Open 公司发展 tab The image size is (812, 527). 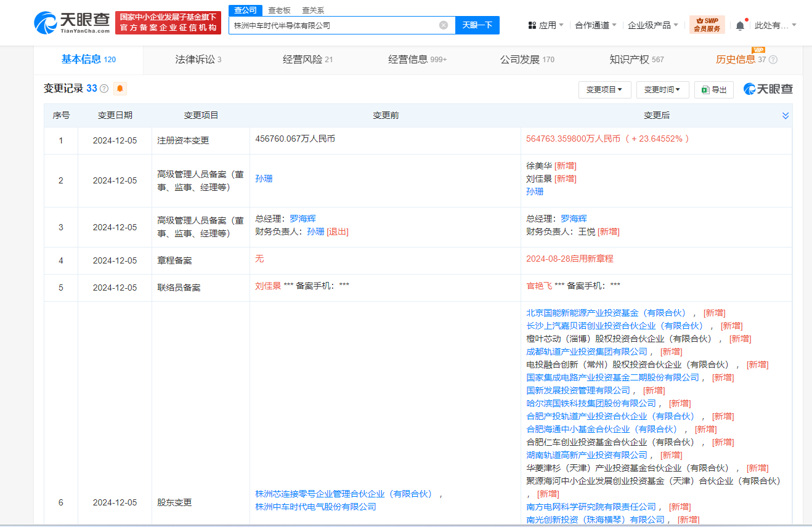527,60
